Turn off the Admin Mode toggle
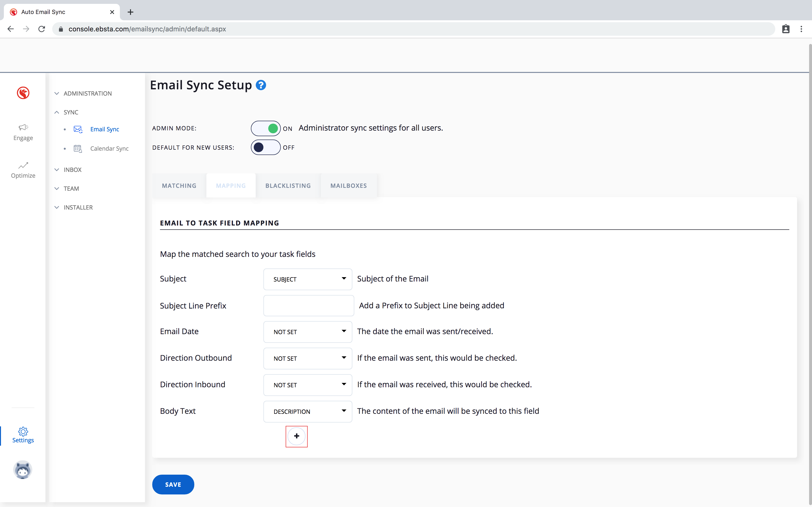 tap(265, 128)
